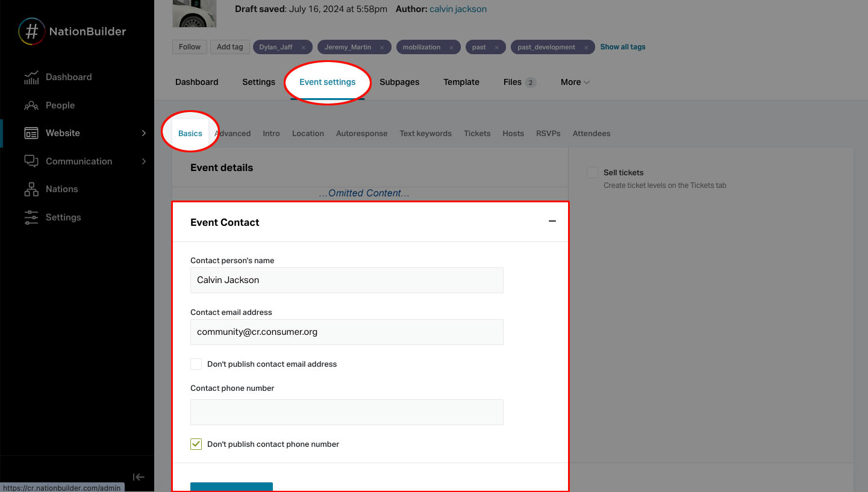Collapse the Event Contact section
Image resolution: width=868 pixels, height=492 pixels.
pos(552,221)
